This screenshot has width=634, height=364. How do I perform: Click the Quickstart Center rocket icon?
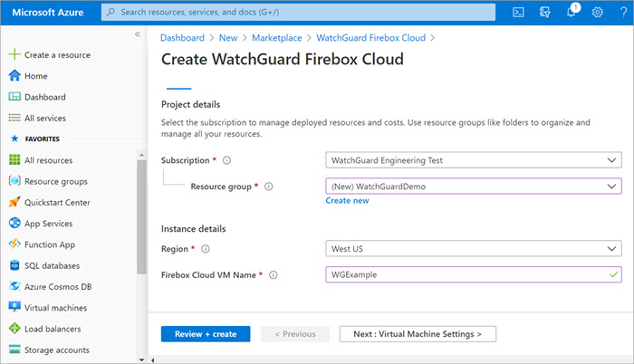click(14, 202)
